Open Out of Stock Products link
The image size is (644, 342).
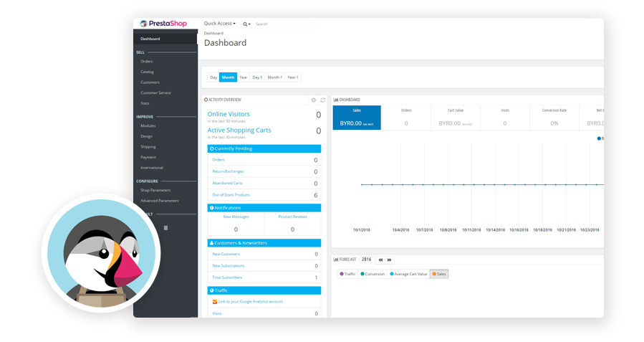[x=231, y=195]
